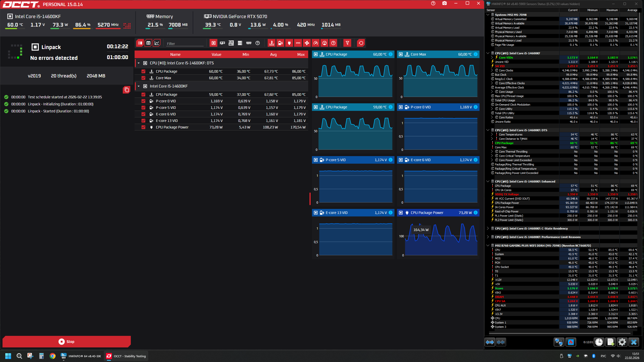Image resolution: width=644 pixels, height=362 pixels.
Task: Stop the Linpack test
Action: (x=67, y=342)
